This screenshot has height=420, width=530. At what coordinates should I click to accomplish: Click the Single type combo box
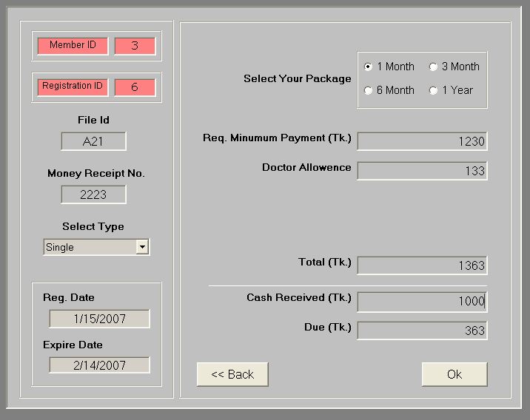click(x=89, y=247)
